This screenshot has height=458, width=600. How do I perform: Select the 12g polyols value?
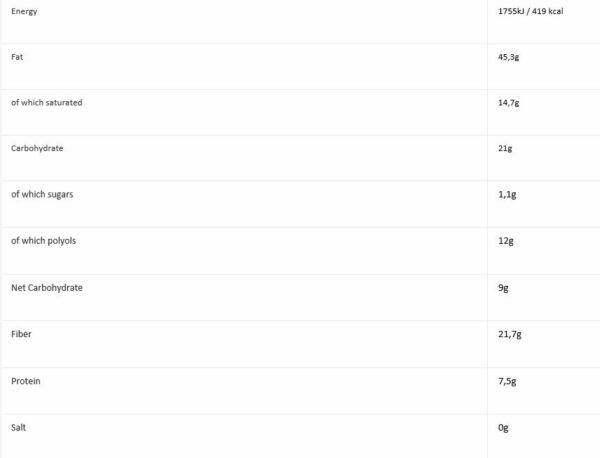tap(504, 242)
